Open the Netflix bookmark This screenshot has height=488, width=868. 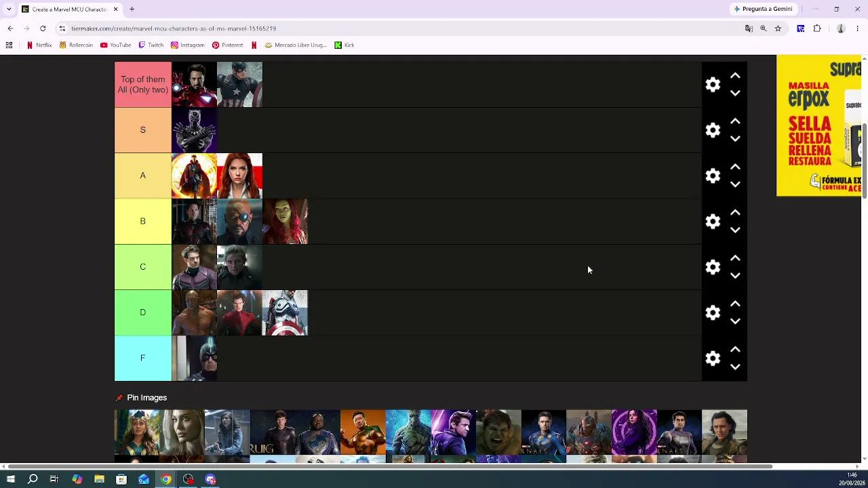[39, 45]
